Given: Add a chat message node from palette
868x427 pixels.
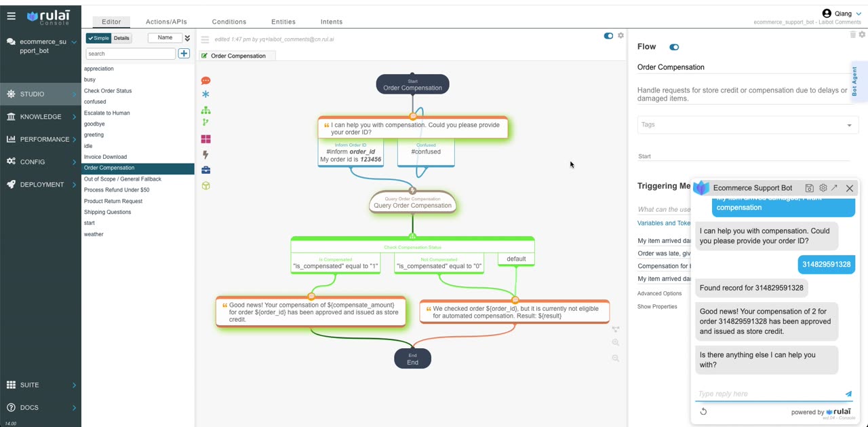Looking at the screenshot, I should click(x=205, y=80).
